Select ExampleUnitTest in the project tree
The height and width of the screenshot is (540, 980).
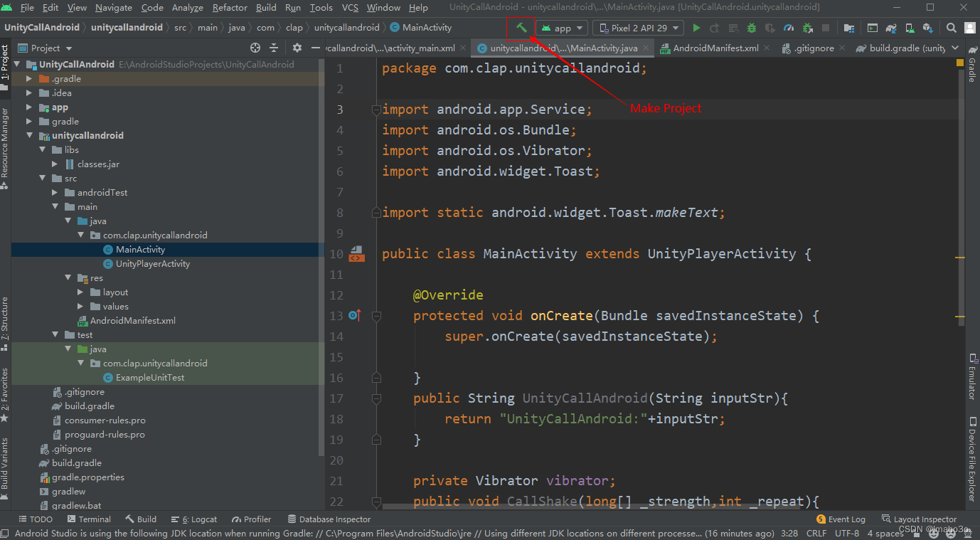coord(149,378)
